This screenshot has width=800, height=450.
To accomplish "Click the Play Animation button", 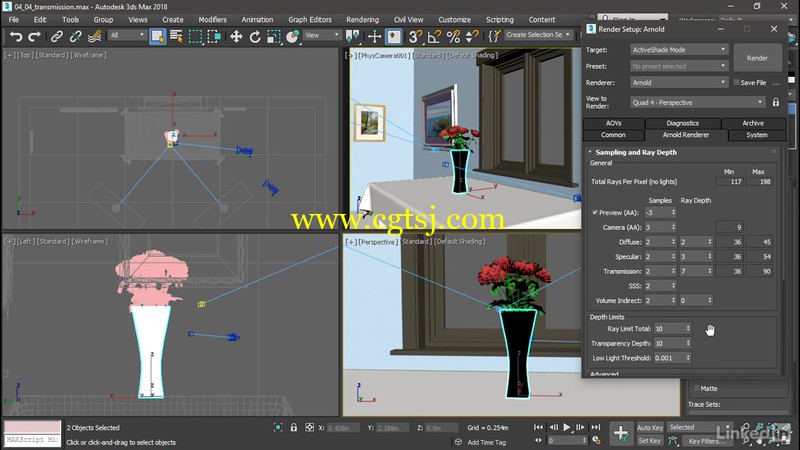I will (x=567, y=427).
